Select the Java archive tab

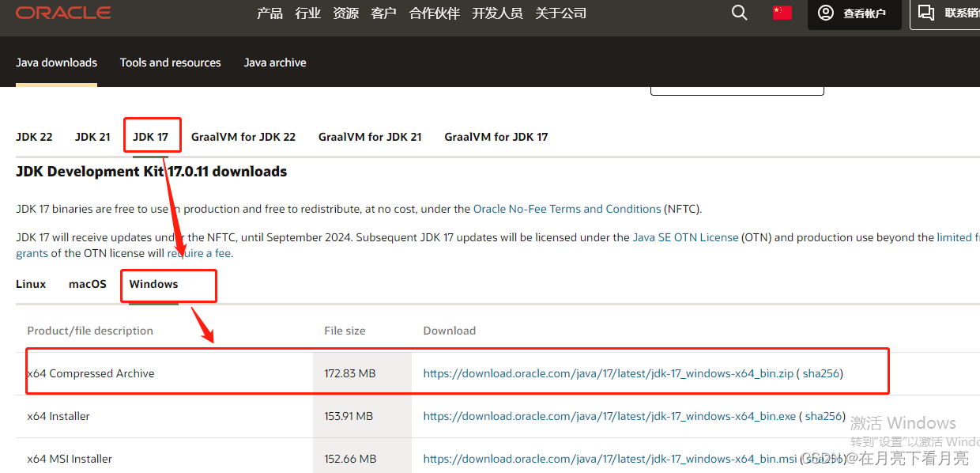pos(275,62)
